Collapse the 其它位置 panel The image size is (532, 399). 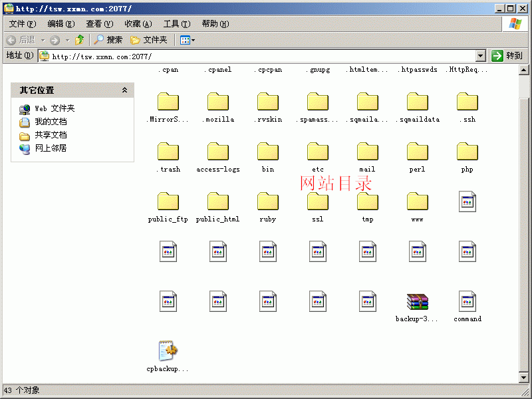pyautogui.click(x=124, y=90)
